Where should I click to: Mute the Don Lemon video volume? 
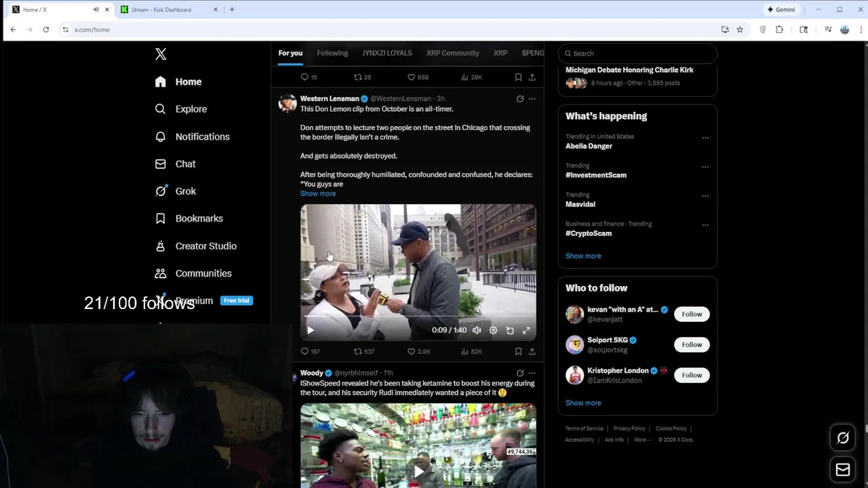tap(477, 330)
